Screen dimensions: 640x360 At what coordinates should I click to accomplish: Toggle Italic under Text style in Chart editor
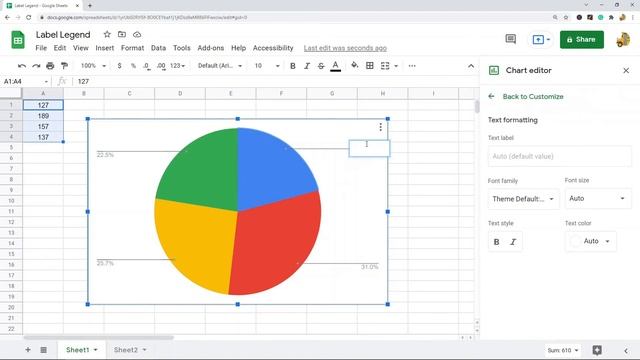click(x=513, y=242)
